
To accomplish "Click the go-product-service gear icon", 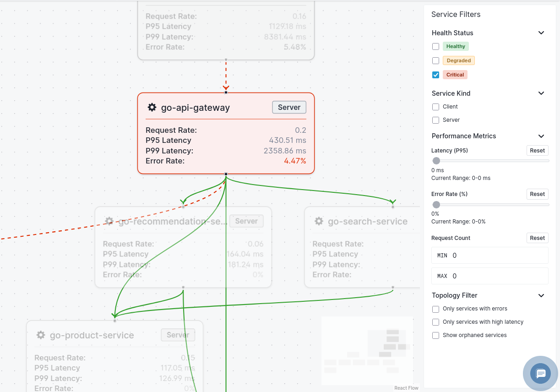I will click(41, 335).
